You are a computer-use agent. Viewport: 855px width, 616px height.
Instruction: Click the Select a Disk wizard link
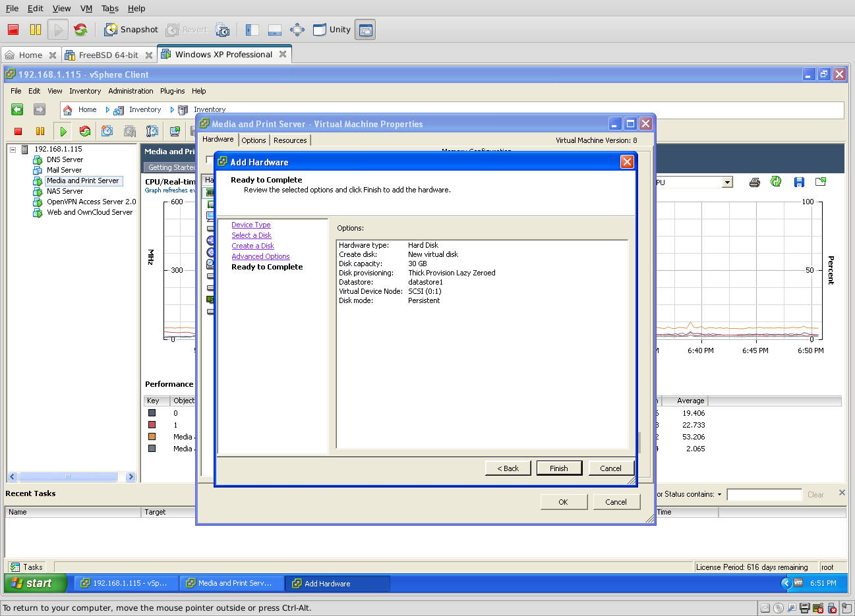click(x=251, y=235)
